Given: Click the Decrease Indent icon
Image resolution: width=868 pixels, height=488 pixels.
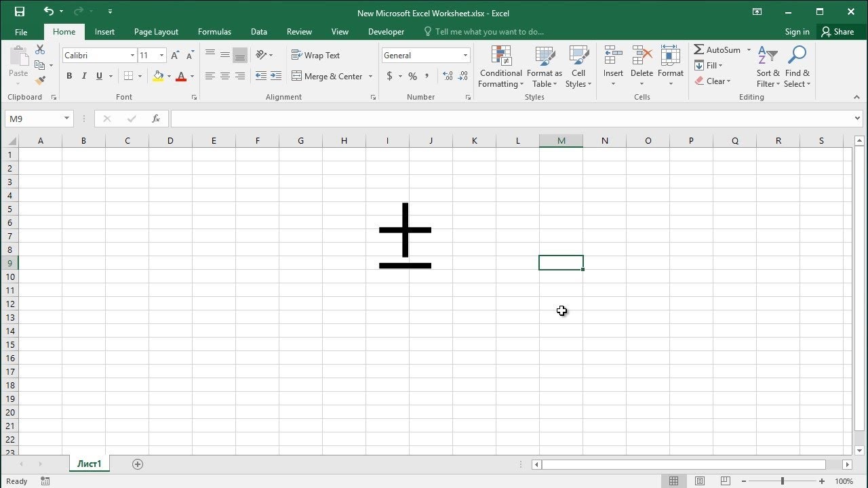Looking at the screenshot, I should [x=261, y=76].
